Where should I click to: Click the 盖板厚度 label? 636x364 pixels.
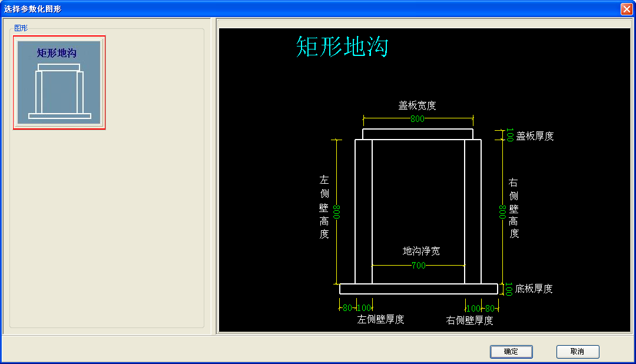[535, 136]
